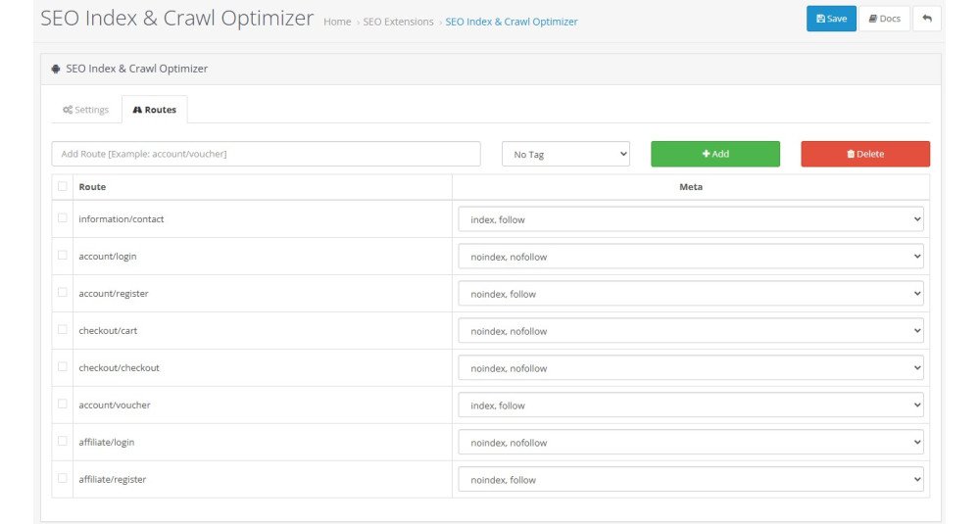This screenshot has width=980, height=524.
Task: Open the meta dropdown for checkout/checkout
Action: [691, 368]
